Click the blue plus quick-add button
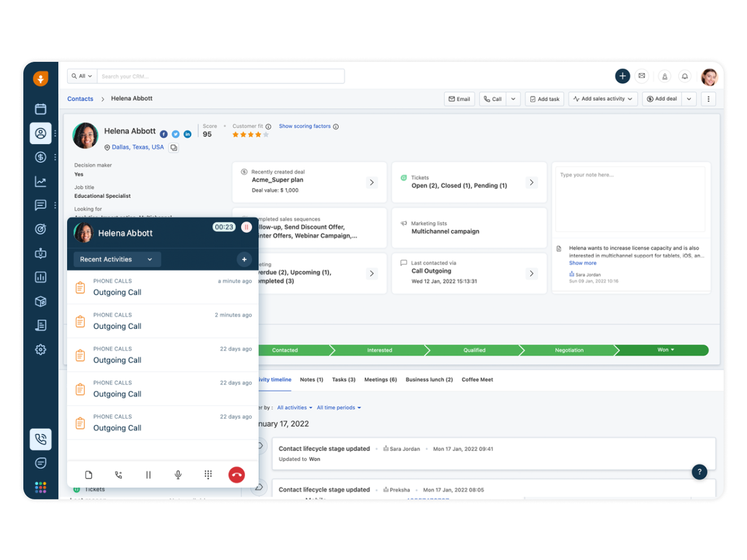 coord(623,76)
